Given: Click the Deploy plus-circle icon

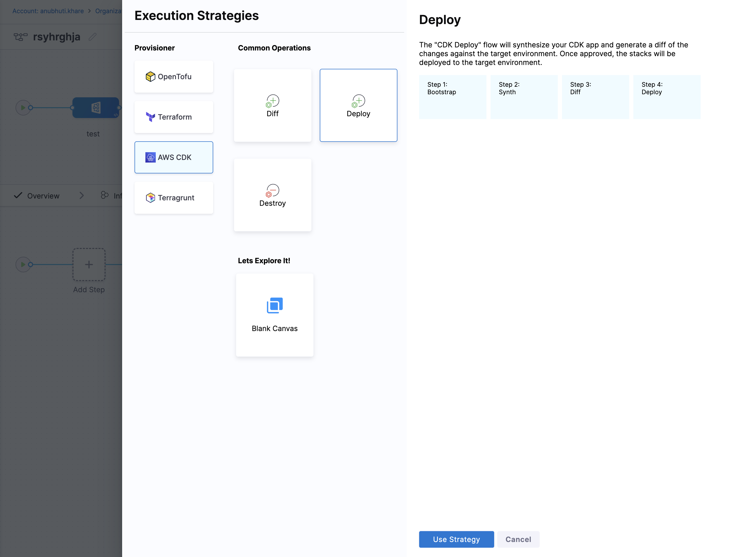Looking at the screenshot, I should click(358, 101).
